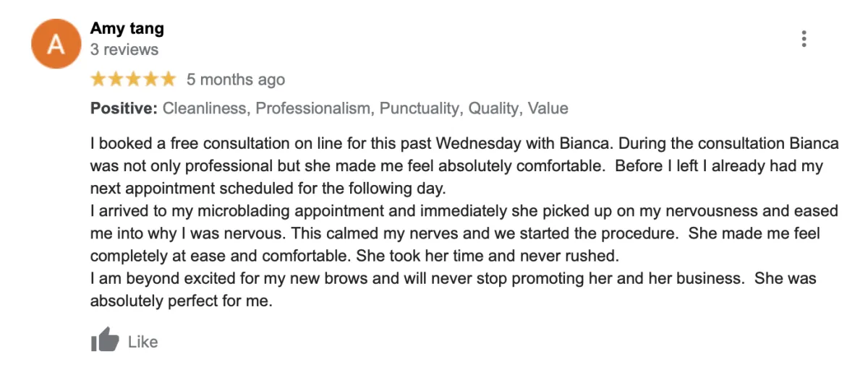The height and width of the screenshot is (380, 868).
Task: Select the "Punctuality" attribute
Action: 420,108
